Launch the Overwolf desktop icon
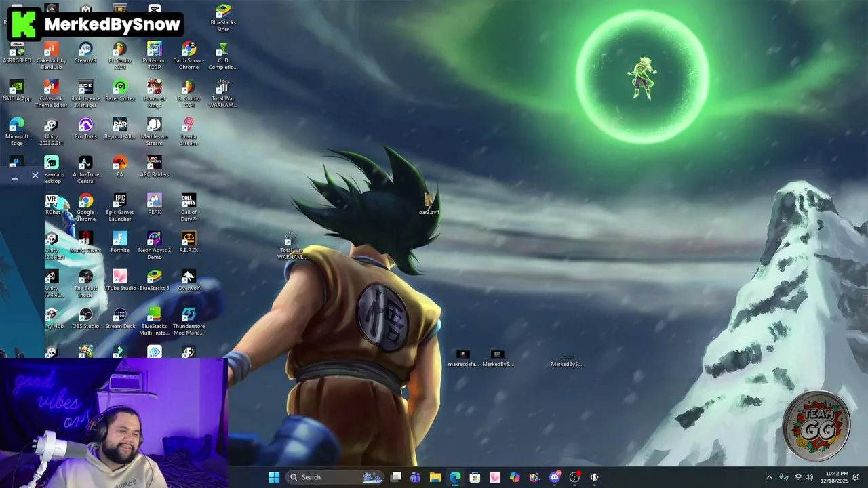 (189, 281)
